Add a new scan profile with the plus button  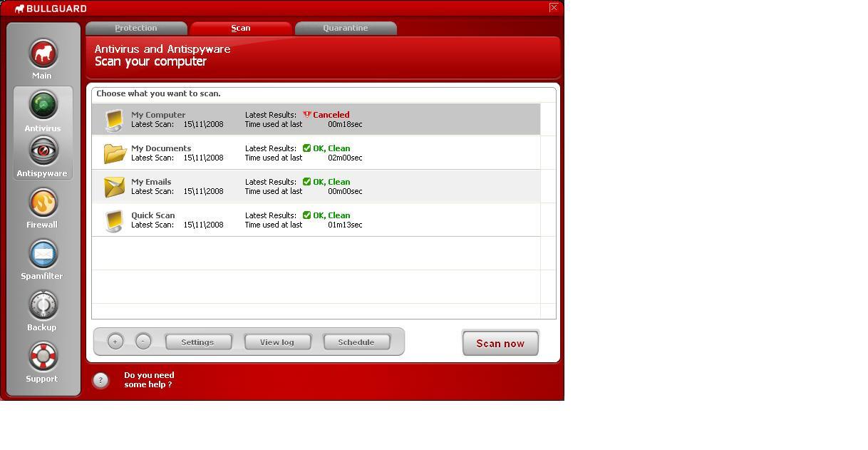115,342
